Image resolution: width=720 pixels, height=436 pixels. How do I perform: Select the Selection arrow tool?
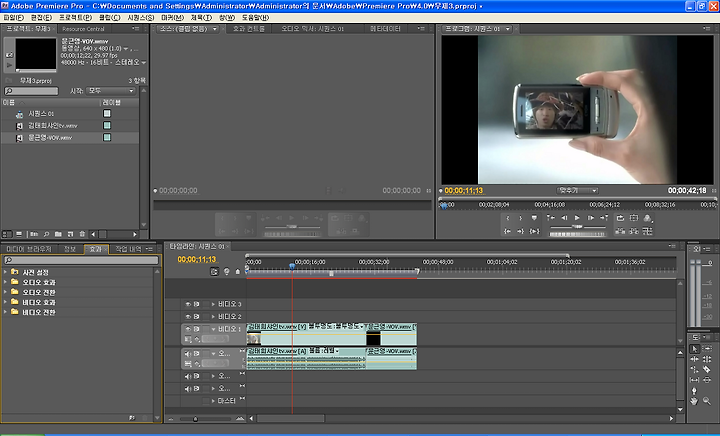pyautogui.click(x=695, y=349)
